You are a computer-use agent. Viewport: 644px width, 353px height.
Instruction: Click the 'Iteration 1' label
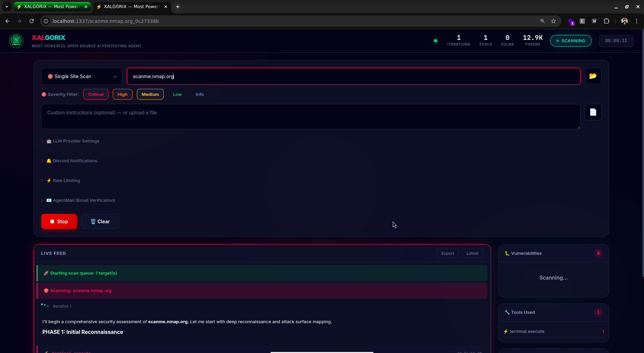click(62, 306)
